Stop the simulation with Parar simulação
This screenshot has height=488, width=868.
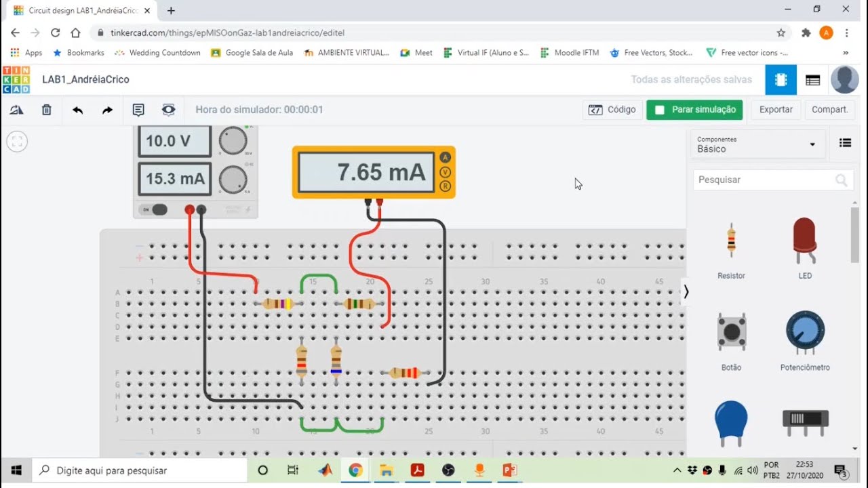(x=695, y=110)
